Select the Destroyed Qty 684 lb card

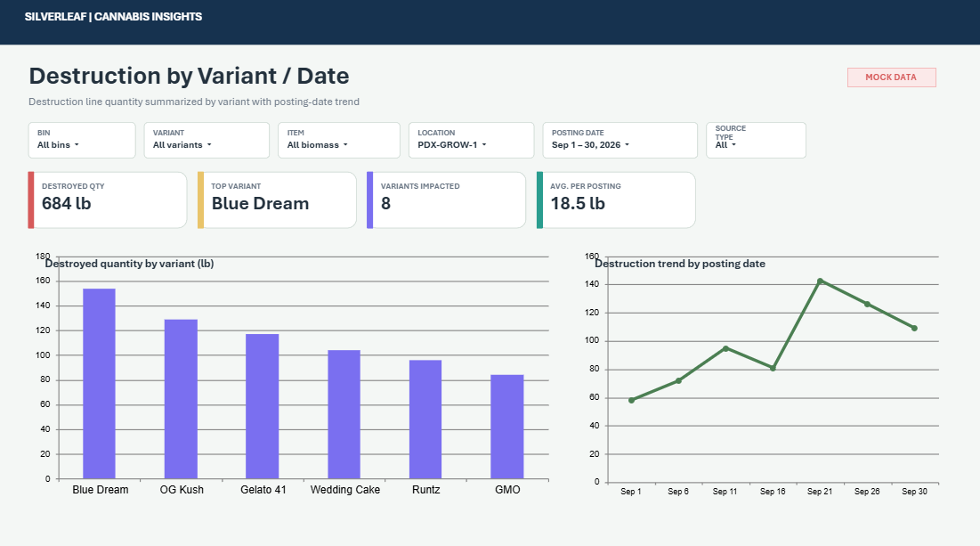pyautogui.click(x=108, y=200)
